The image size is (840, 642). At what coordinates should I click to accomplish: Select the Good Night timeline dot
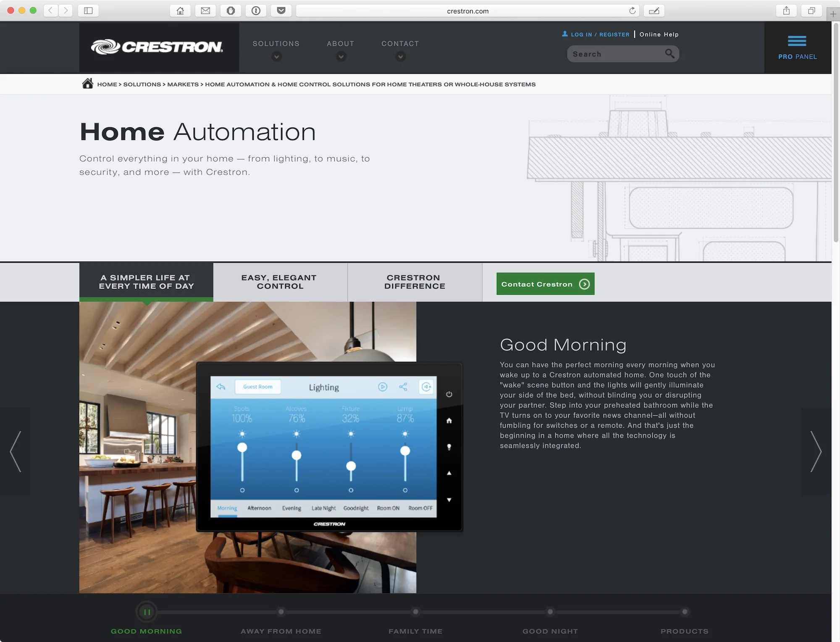(x=550, y=612)
